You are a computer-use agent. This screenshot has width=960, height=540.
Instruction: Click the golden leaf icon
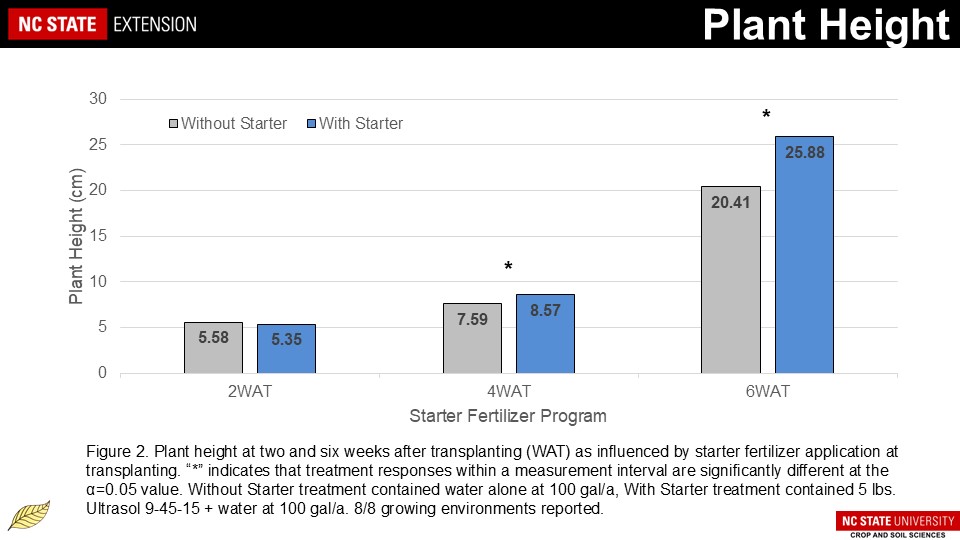click(x=29, y=515)
